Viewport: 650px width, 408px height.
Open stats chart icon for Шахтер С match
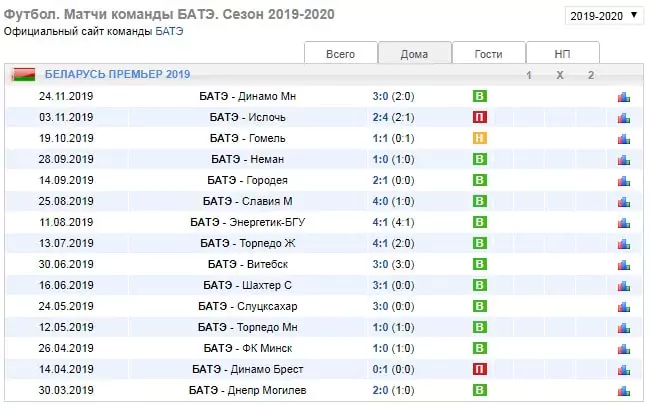(623, 286)
